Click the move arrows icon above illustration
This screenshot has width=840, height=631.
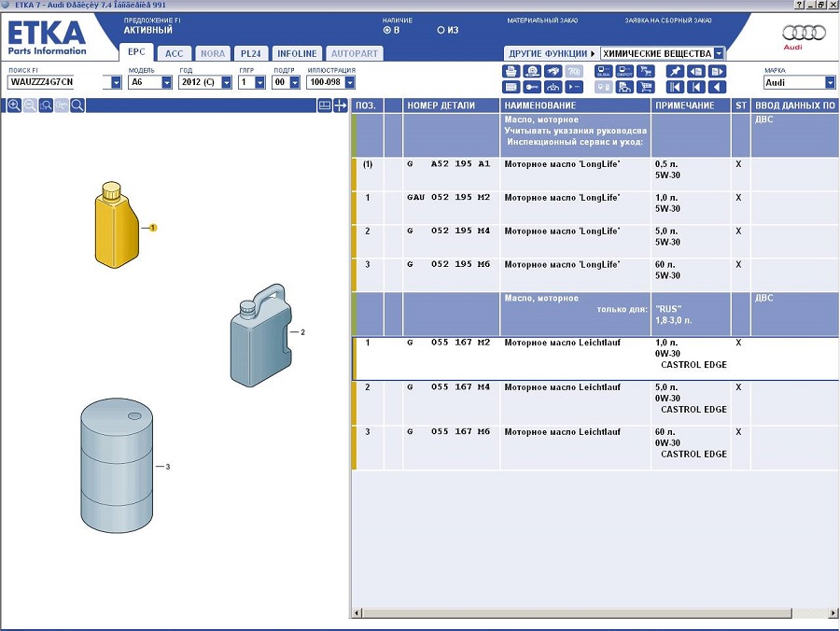click(x=340, y=105)
